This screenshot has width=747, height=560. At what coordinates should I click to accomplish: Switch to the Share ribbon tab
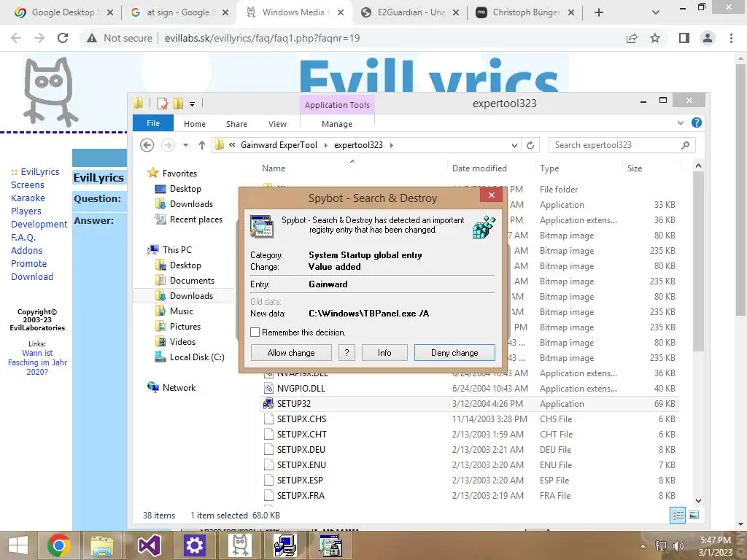click(x=236, y=124)
